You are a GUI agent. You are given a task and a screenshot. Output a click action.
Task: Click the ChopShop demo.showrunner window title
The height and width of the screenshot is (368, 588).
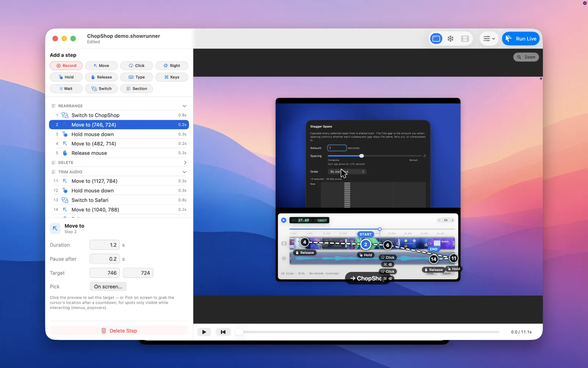pos(123,36)
